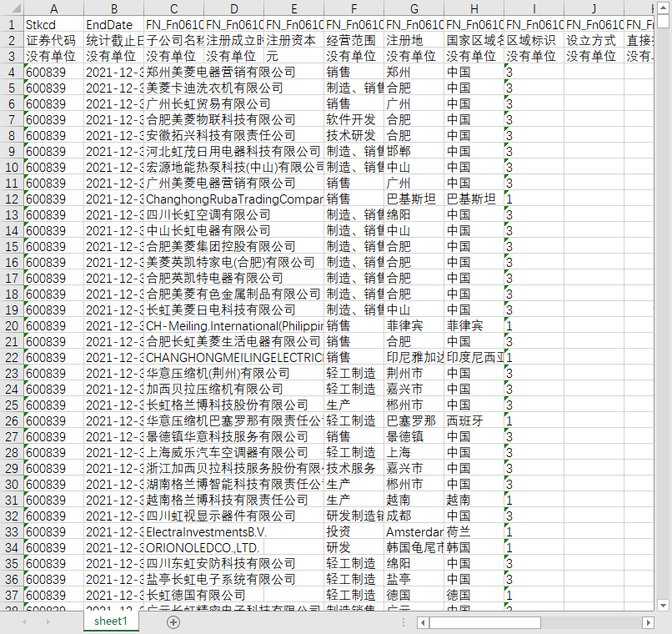Click the 投资 cell
Screen dimensions: 672x634
[x=354, y=532]
